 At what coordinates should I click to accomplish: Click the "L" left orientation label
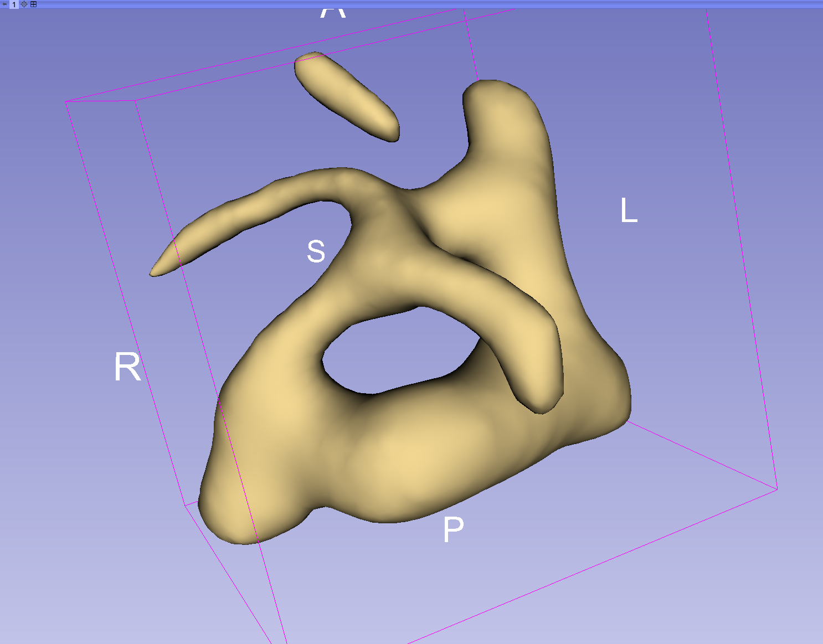[x=629, y=211]
